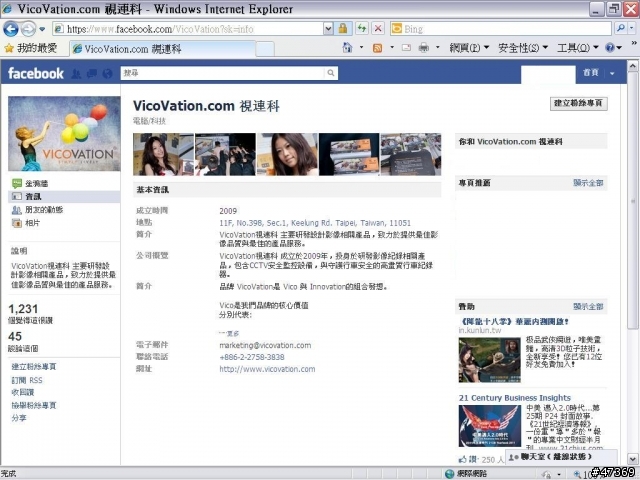The width and height of the screenshot is (640, 480).
Task: Open the search provider dropdown arrow
Action: [x=632, y=28]
